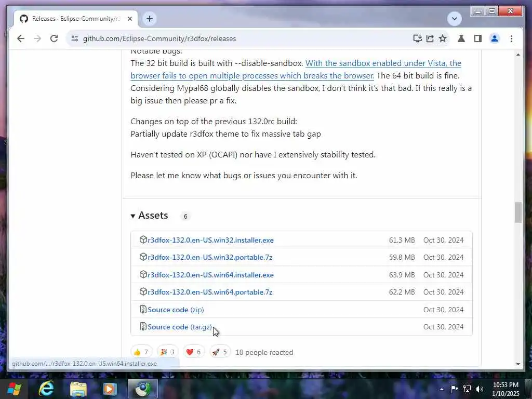Viewport: 532px width, 399px height.
Task: Click package icon beside win64 installer.exe
Action: 143,274
